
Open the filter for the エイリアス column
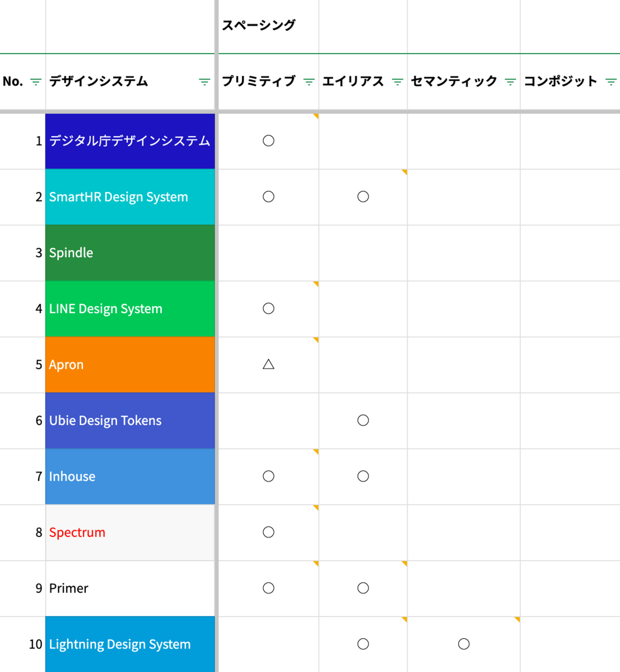point(398,82)
